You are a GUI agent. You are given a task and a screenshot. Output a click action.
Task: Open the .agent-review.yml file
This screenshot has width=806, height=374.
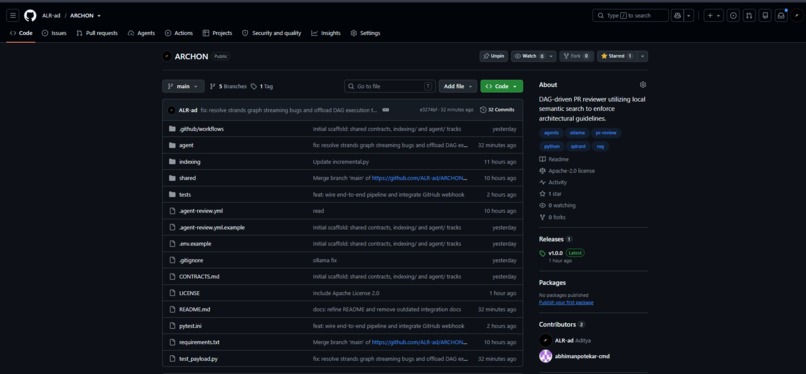[x=200, y=211]
